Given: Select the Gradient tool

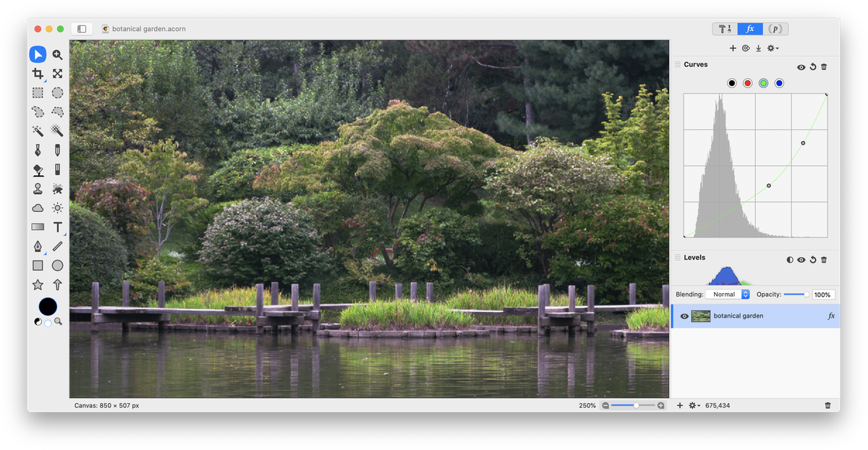Looking at the screenshot, I should coord(38,227).
